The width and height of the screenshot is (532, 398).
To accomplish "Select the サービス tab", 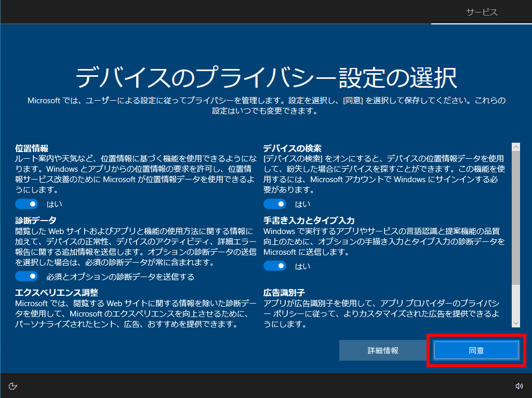I will point(482,12).
